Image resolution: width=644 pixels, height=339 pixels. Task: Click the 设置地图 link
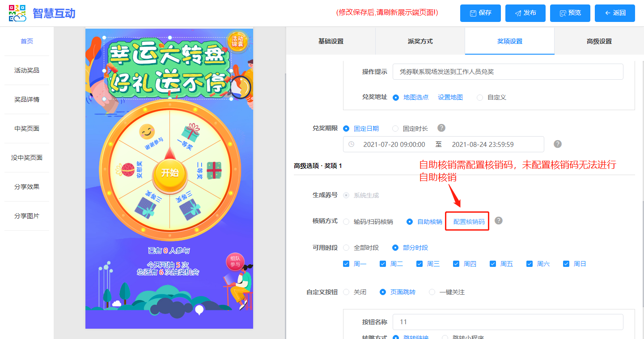click(x=450, y=97)
